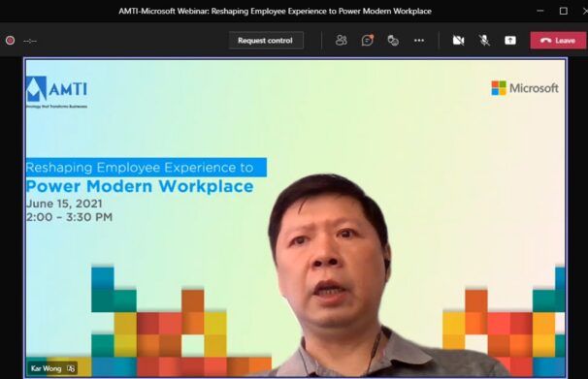Minimize the Teams meeting window
Screen dimensions: 588x379
pos(540,11)
